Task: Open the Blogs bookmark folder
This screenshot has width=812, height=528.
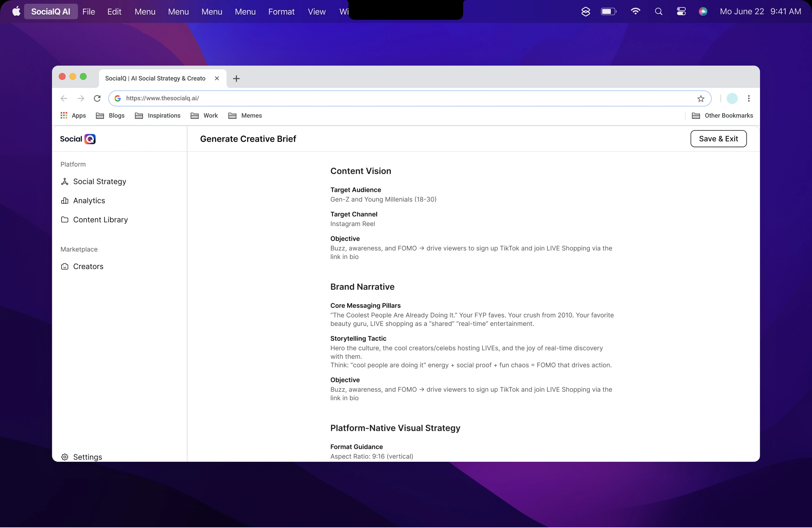Action: tap(110, 116)
